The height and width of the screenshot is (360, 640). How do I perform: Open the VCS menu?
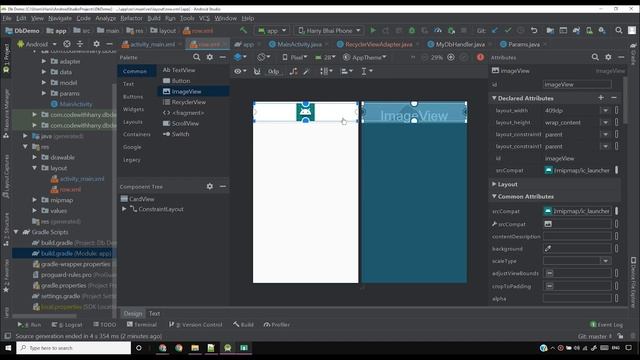(204, 18)
